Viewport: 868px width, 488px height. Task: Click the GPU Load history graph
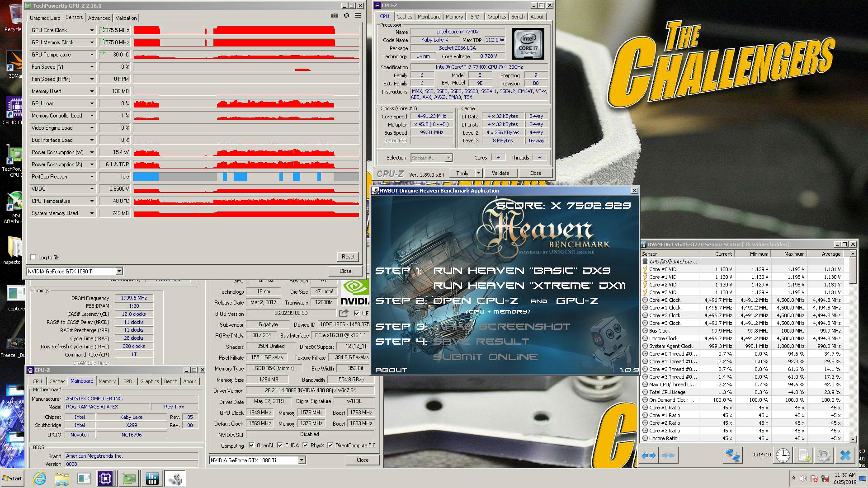(246, 103)
